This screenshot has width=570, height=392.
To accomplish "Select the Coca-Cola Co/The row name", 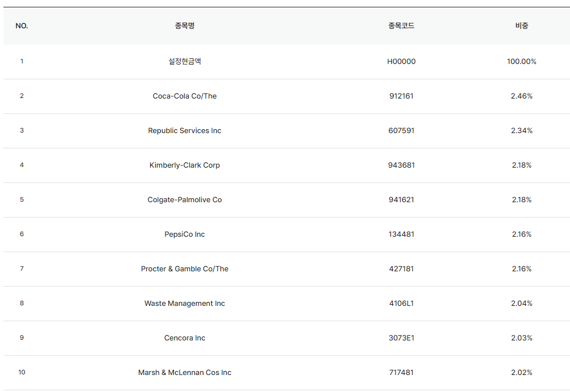I will coord(185,96).
